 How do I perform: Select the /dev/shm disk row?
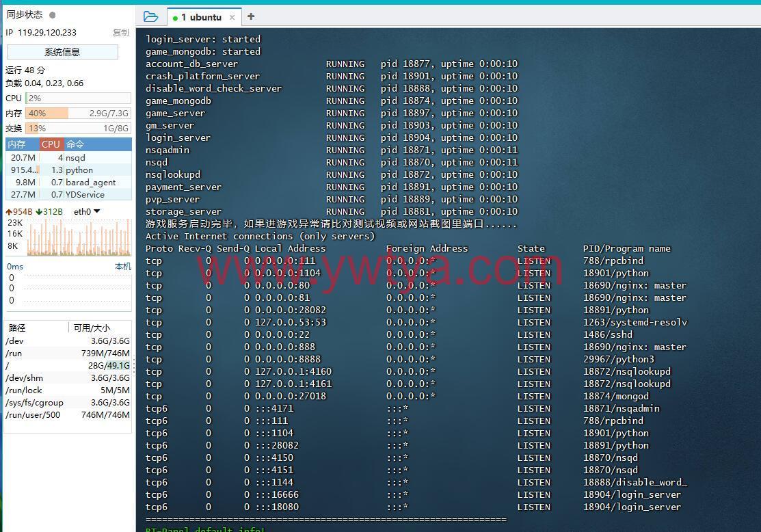(67, 377)
